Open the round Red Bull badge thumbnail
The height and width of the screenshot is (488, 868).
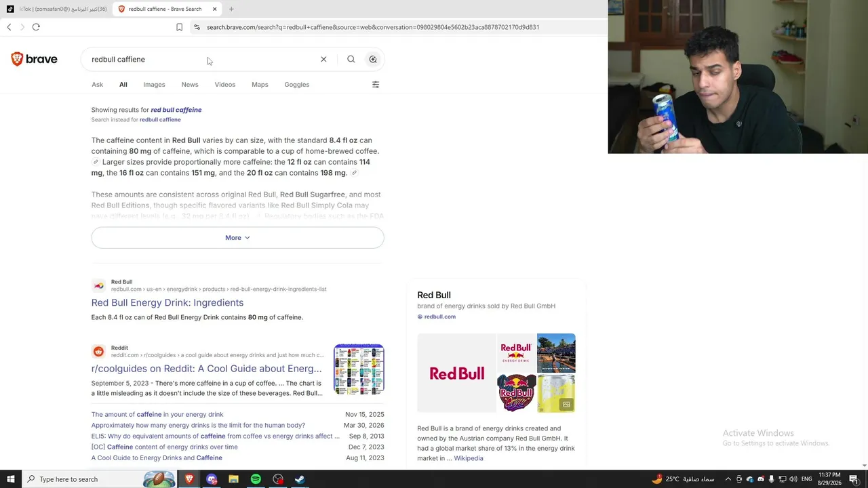(516, 393)
